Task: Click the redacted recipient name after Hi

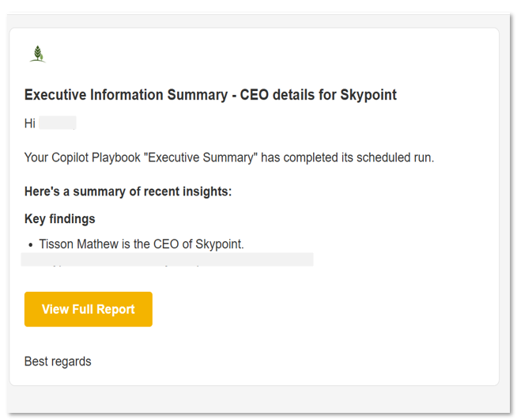Action: (x=58, y=123)
